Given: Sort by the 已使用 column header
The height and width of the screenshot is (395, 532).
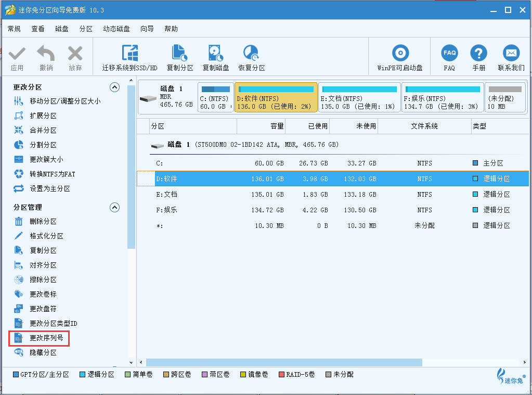Looking at the screenshot, I should coord(307,126).
